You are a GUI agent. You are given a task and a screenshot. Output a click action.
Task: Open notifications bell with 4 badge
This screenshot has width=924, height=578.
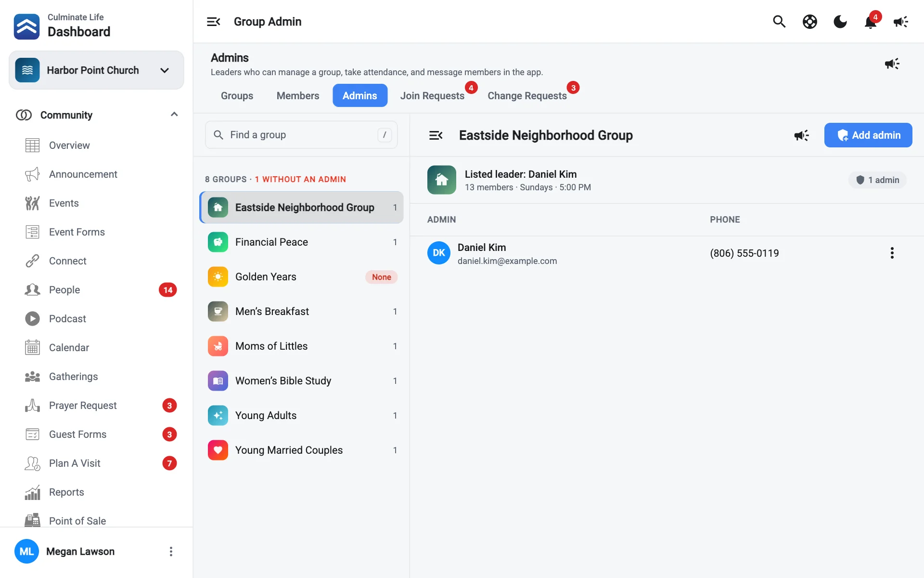[871, 22]
